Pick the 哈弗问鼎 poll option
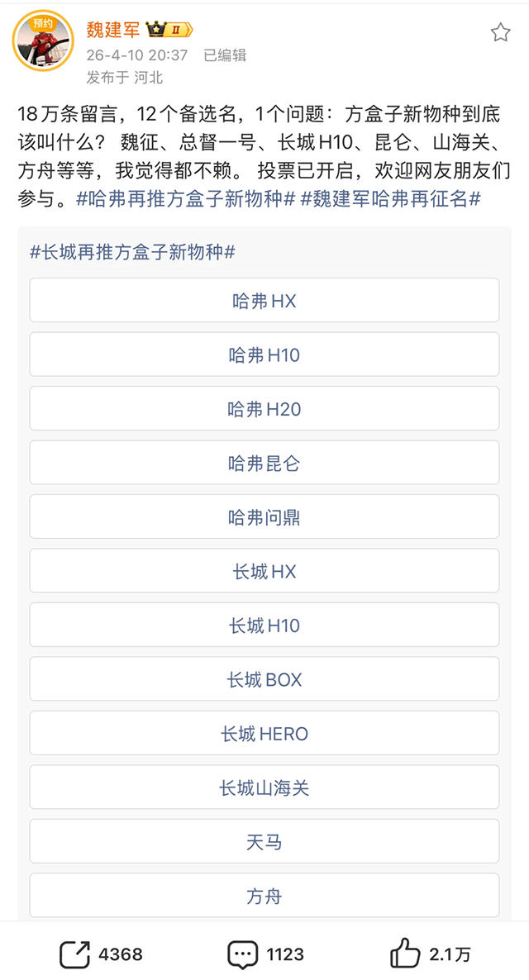 click(264, 517)
